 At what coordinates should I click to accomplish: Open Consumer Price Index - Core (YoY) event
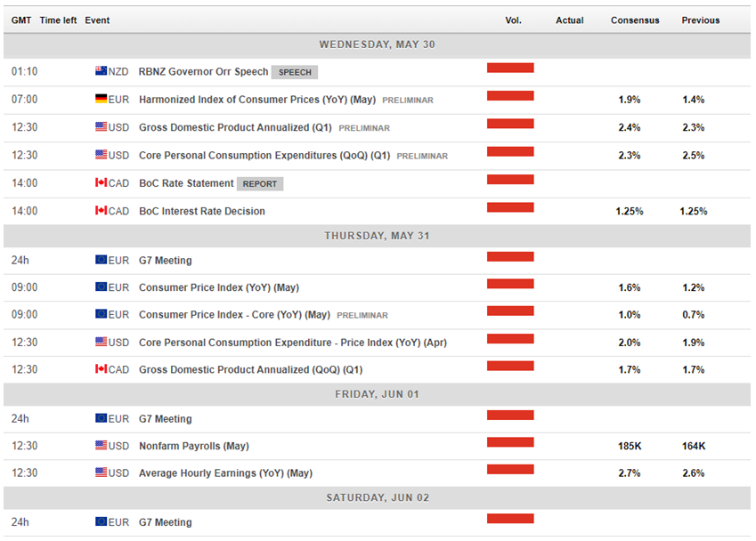coord(234,315)
